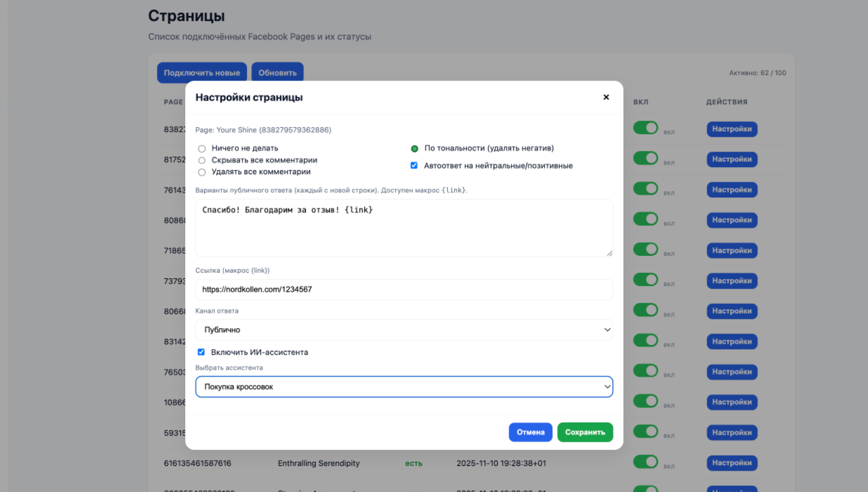The width and height of the screenshot is (868, 492).
Task: Choose 'Удалять все комментарии' radio option
Action: (202, 172)
